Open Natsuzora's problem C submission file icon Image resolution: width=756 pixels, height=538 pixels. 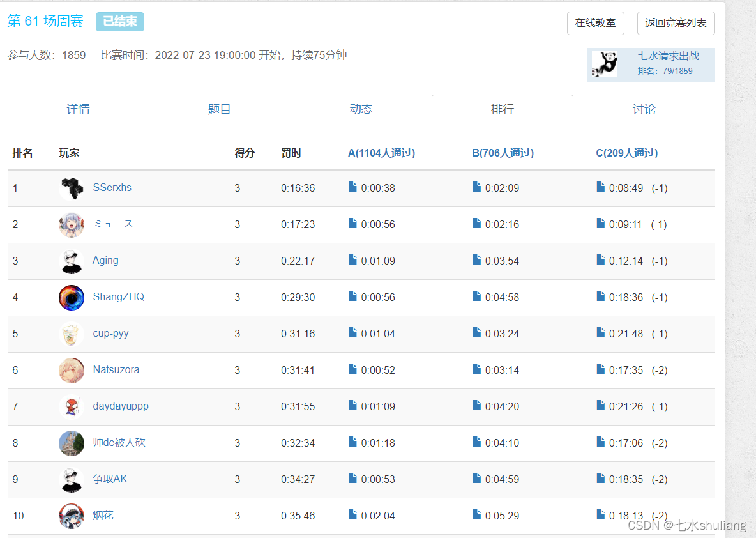pyautogui.click(x=600, y=369)
